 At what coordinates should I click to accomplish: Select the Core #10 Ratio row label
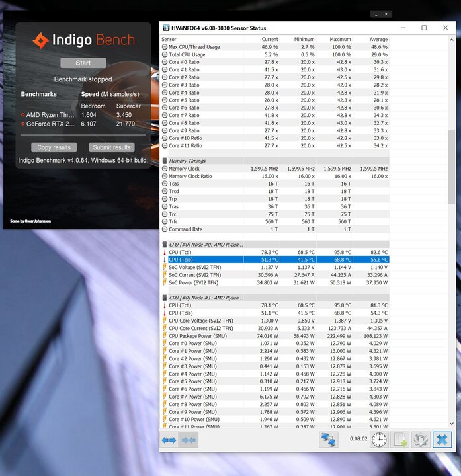click(x=185, y=138)
